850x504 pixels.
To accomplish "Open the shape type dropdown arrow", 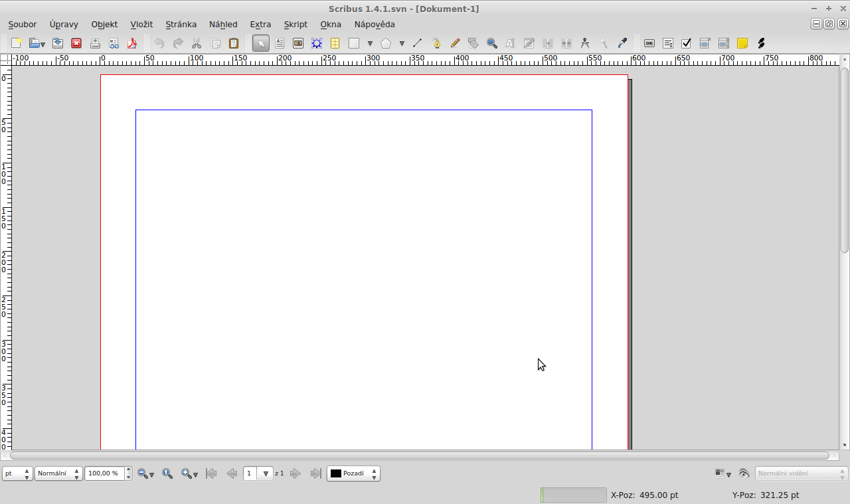I will [370, 44].
